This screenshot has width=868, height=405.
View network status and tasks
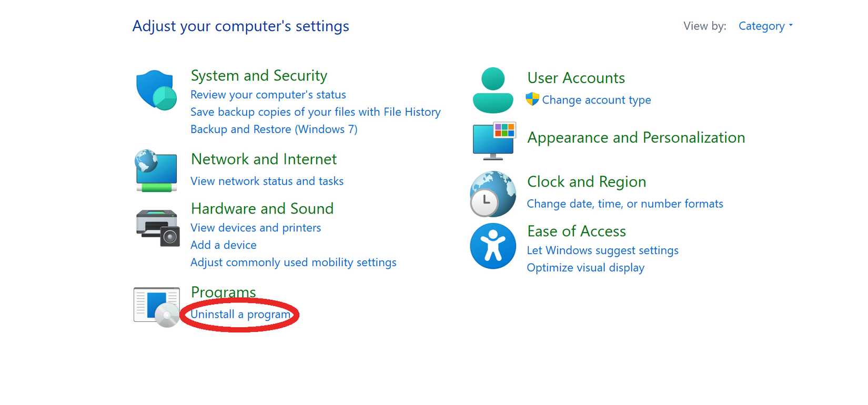267,181
